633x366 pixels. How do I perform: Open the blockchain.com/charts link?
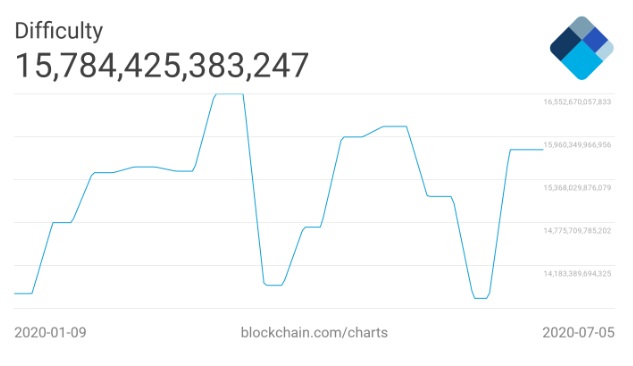pyautogui.click(x=314, y=333)
